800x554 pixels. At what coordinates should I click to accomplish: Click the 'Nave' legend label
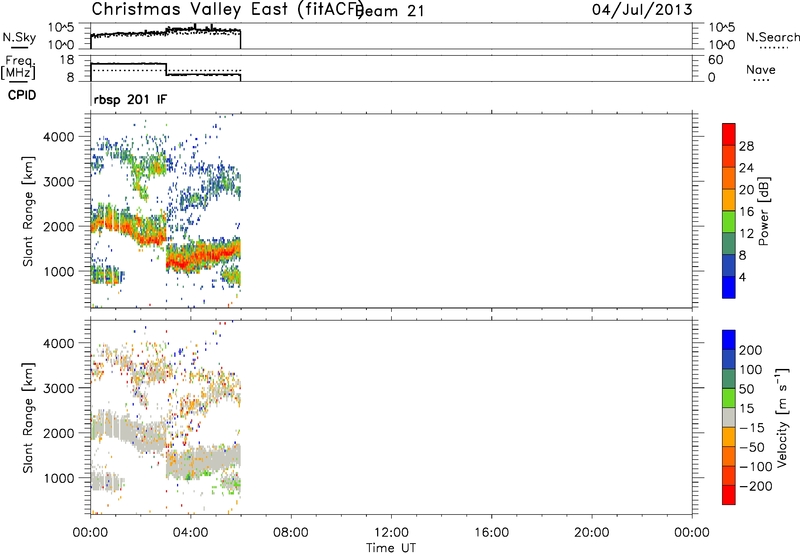[760, 69]
